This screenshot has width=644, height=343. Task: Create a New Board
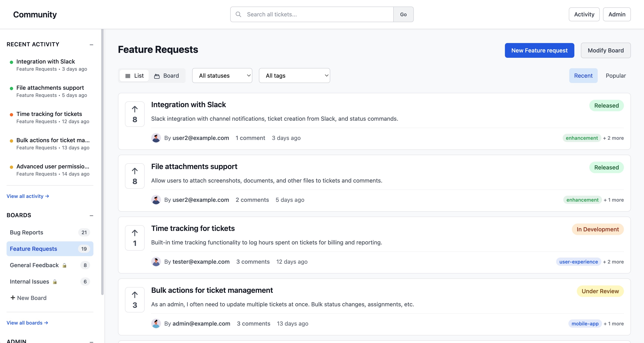tap(28, 298)
